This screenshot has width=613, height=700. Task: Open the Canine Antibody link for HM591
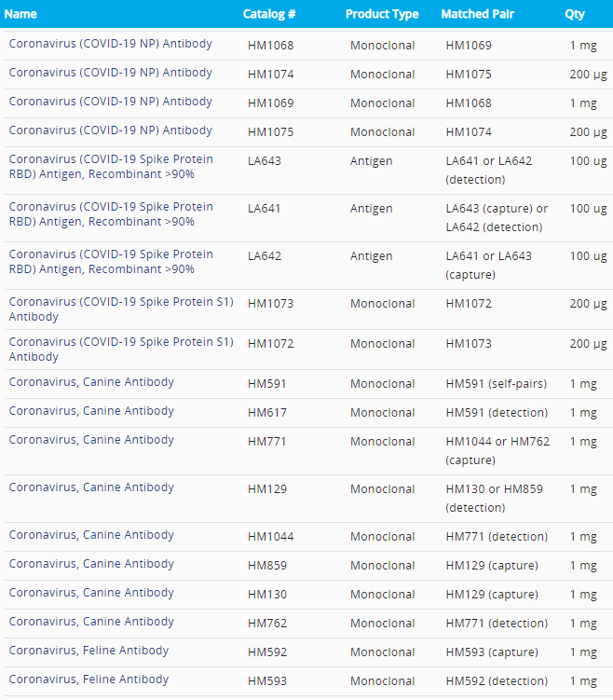(91, 382)
